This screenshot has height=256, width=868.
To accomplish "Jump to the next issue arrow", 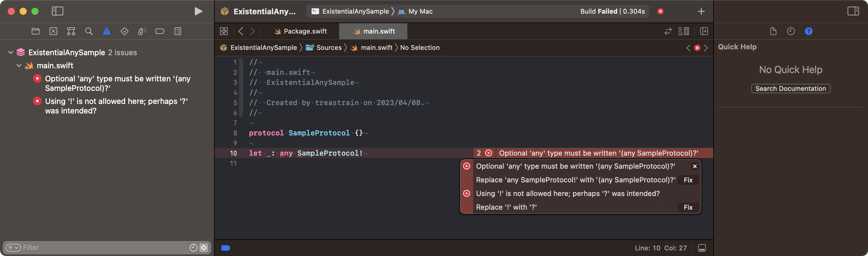I will click(706, 48).
